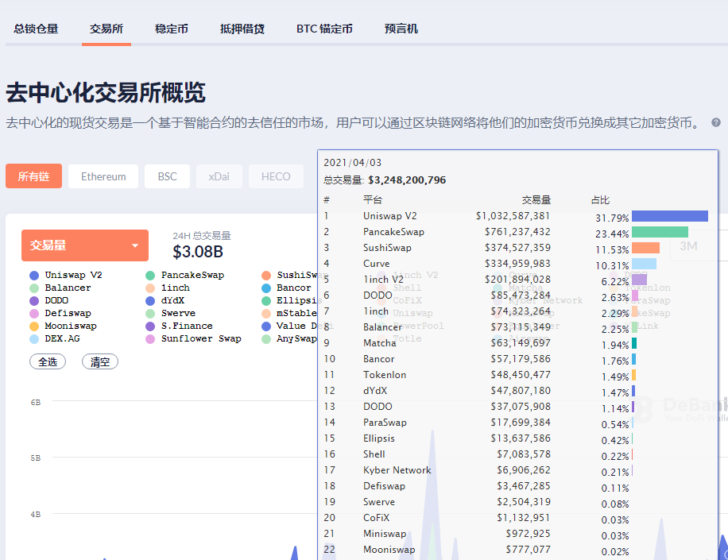Viewport: 728px width, 560px height.
Task: Click the 6B chart axis label
Action: [x=36, y=402]
